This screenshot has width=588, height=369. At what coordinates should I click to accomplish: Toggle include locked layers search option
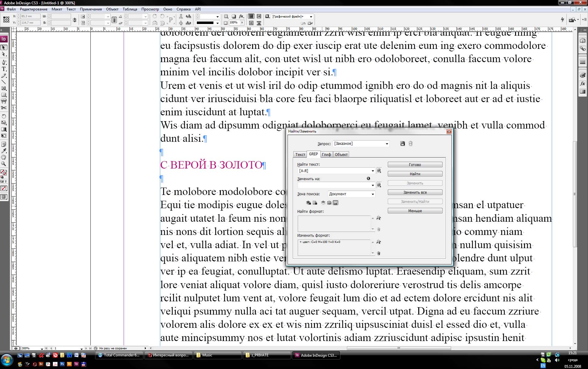click(x=308, y=203)
